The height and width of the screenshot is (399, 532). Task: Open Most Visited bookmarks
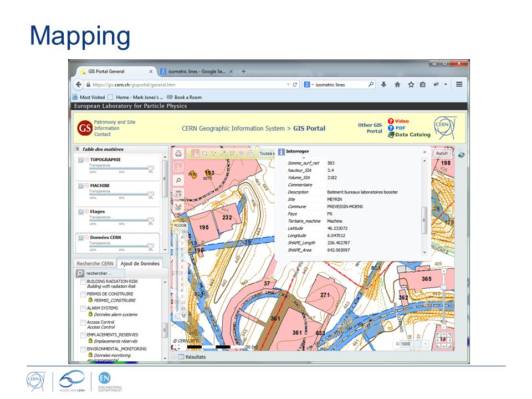[89, 98]
